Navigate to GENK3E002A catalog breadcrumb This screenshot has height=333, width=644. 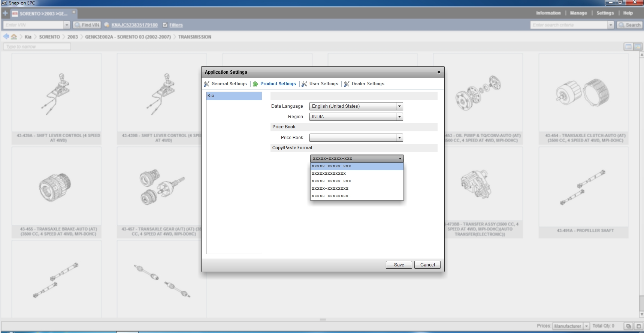click(x=128, y=37)
